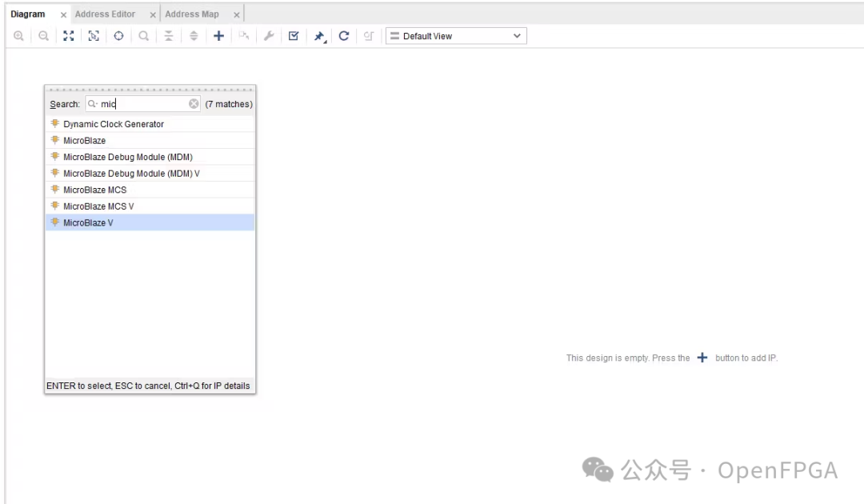The image size is (864, 504).
Task: Click the IP icon beside MicroBlaze V
Action: (x=55, y=222)
